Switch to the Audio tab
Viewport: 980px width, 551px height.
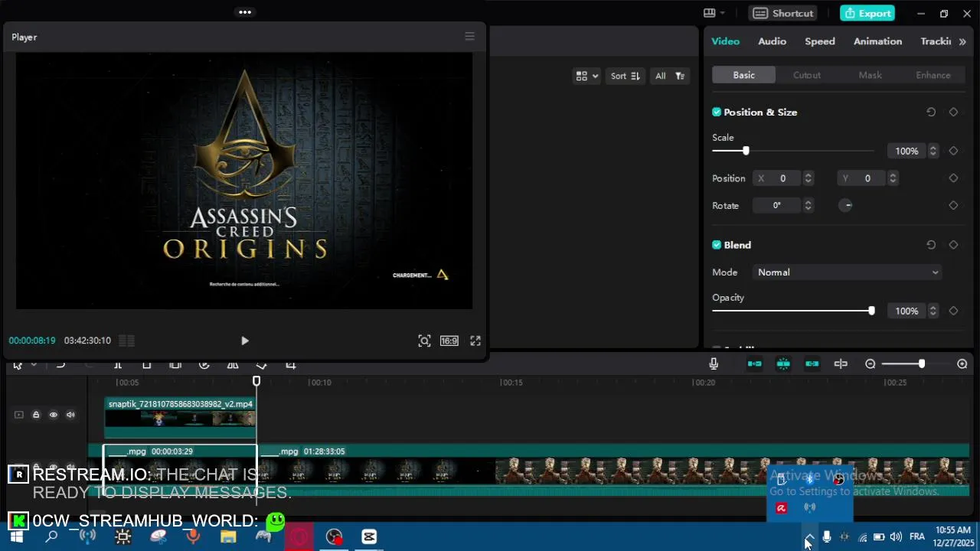(772, 41)
